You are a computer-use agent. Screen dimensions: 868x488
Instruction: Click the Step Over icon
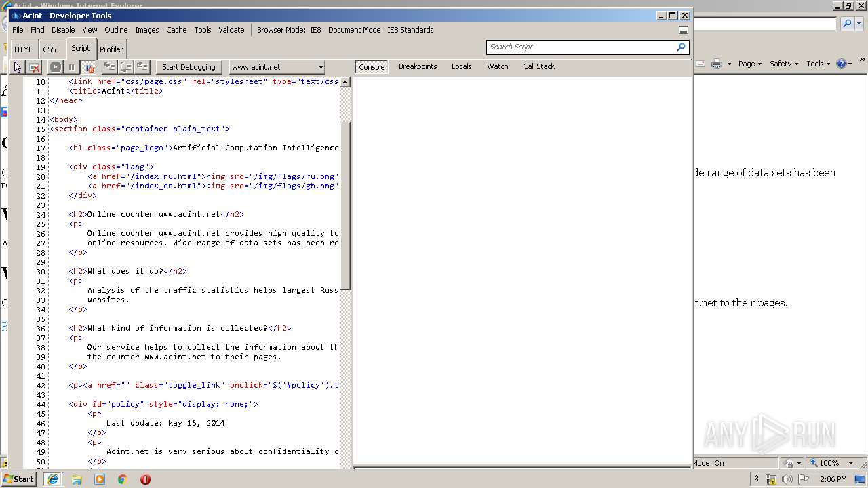(x=125, y=66)
